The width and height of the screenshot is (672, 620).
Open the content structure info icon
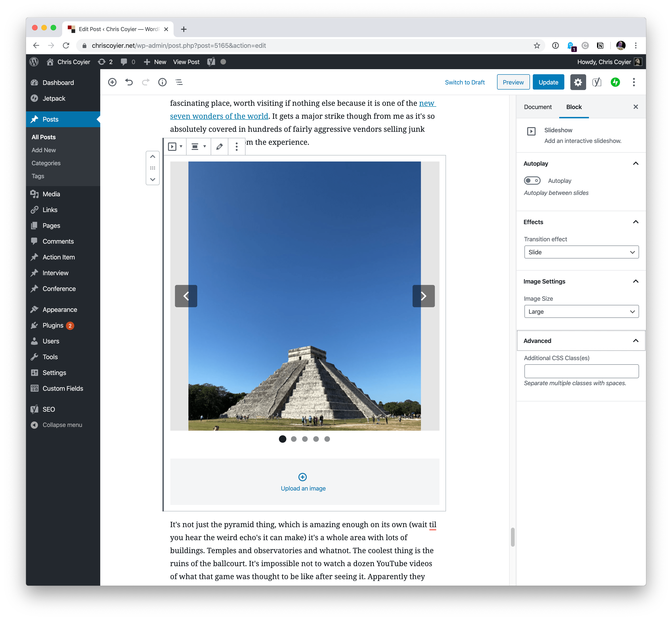162,82
